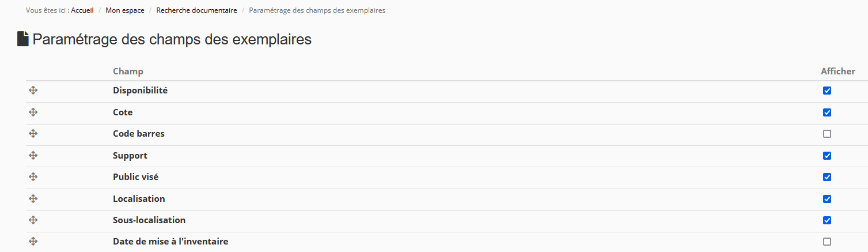Hide the Localisation field via its checkbox

(x=827, y=199)
